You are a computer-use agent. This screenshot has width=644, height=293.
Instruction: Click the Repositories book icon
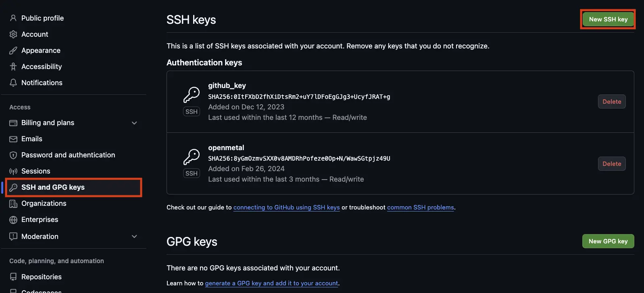pos(13,276)
